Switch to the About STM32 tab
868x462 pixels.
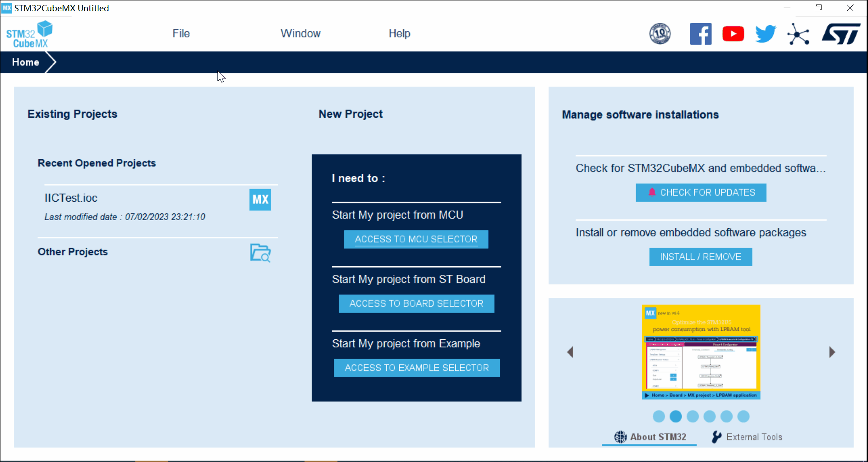tap(650, 437)
